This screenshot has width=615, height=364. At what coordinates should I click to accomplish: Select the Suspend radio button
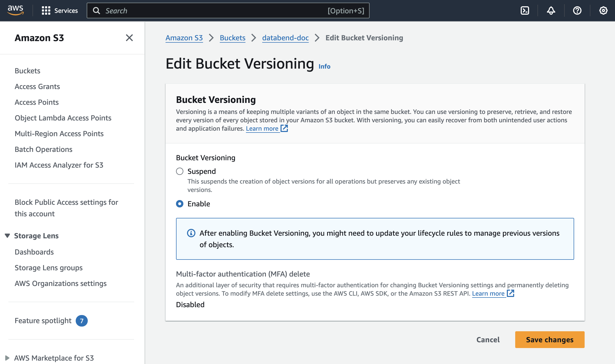point(180,171)
